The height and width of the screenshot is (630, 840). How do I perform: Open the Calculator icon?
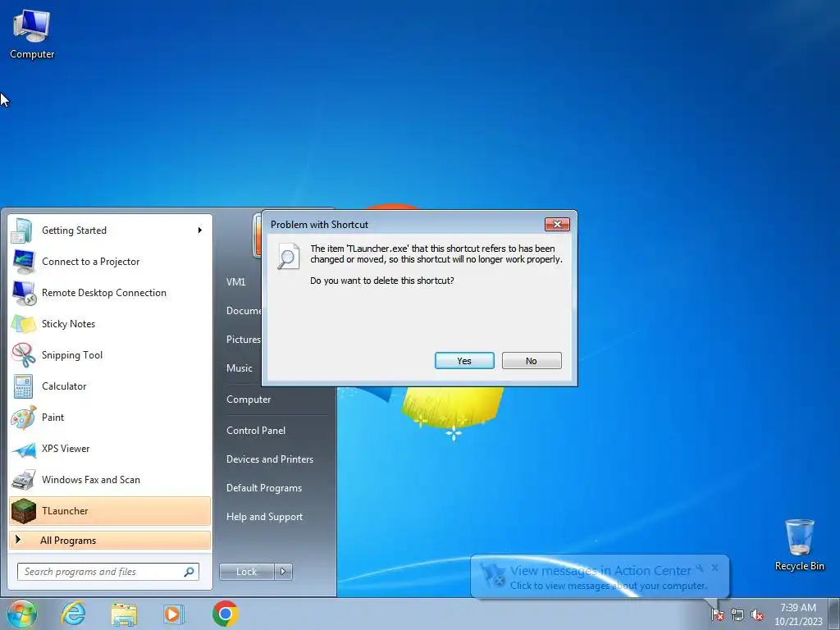pyautogui.click(x=23, y=386)
